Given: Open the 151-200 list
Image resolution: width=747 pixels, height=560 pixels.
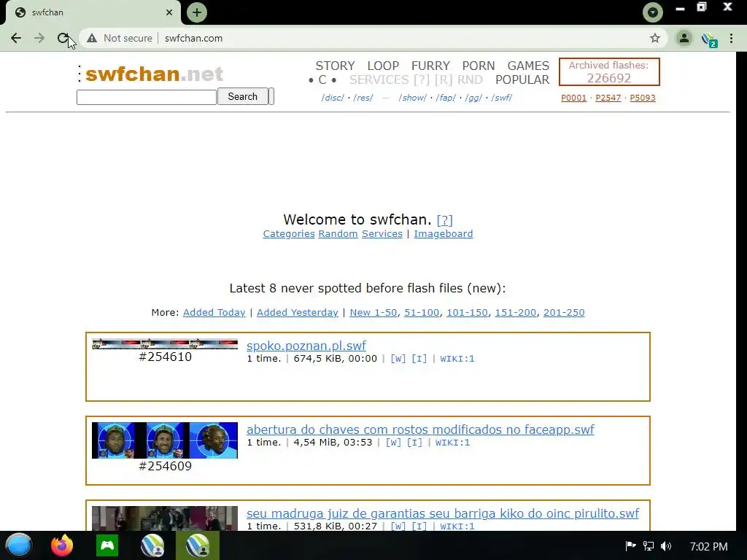Looking at the screenshot, I should tap(516, 312).
